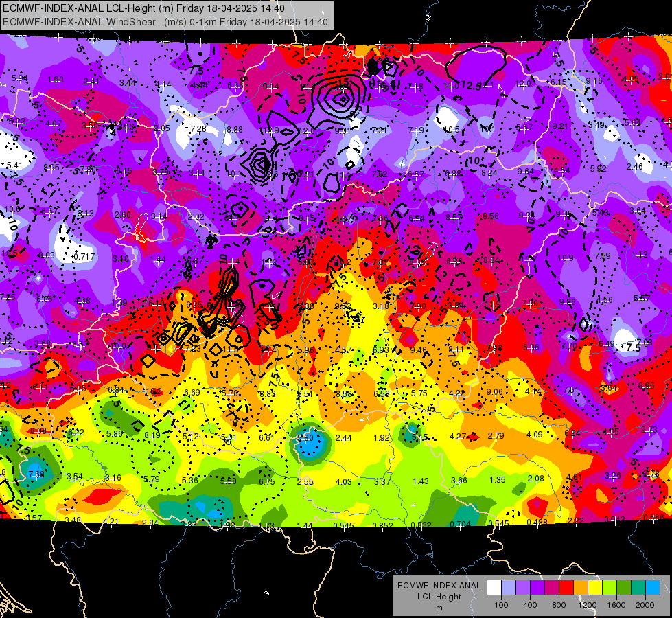
Task: Click the legend tick label 100
Action: 502,605
